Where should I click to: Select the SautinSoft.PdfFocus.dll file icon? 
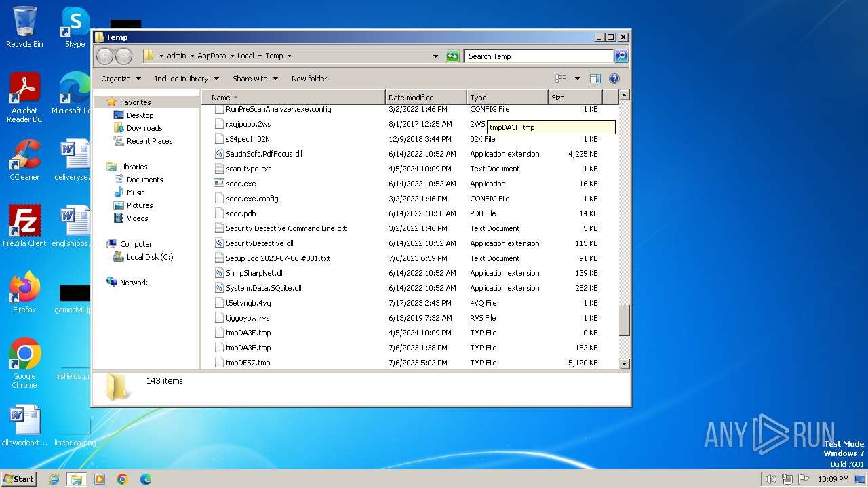[219, 154]
